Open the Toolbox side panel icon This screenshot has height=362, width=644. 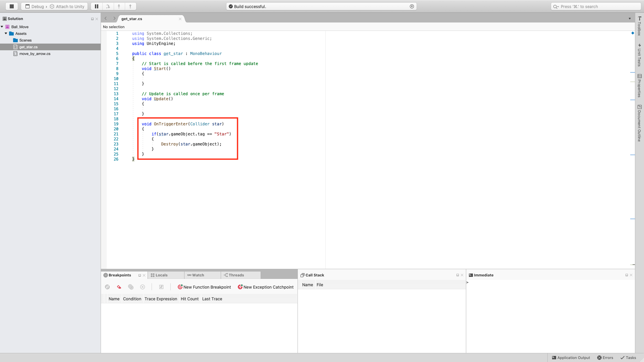tap(639, 26)
